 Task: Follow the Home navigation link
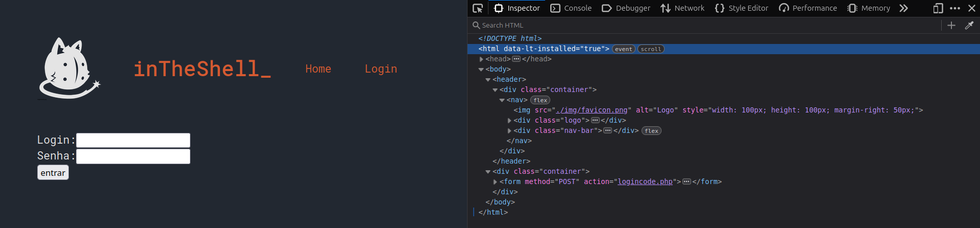point(318,69)
